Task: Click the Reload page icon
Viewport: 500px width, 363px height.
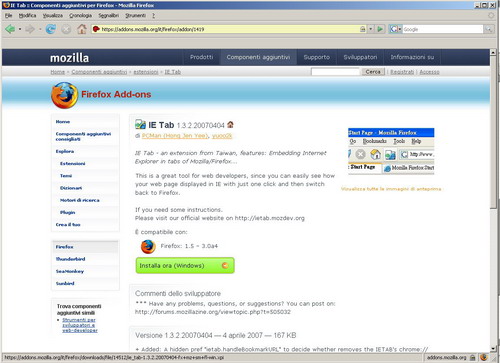Action: (x=51, y=29)
